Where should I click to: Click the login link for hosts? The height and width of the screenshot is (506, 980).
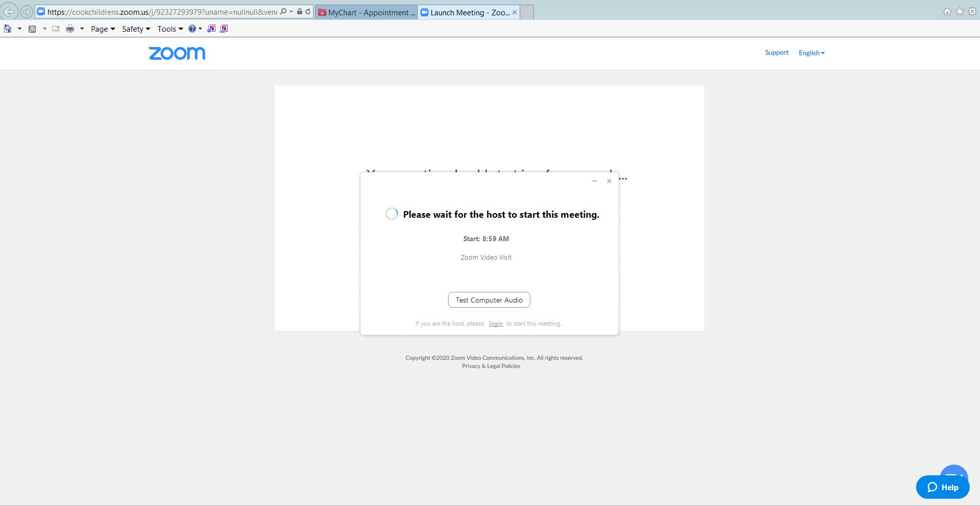tap(496, 324)
